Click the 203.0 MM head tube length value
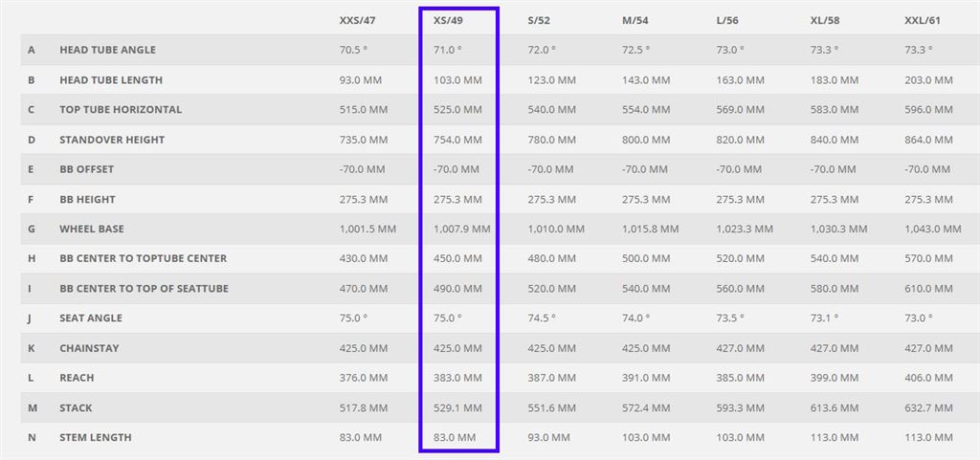The width and height of the screenshot is (980, 460). [928, 80]
